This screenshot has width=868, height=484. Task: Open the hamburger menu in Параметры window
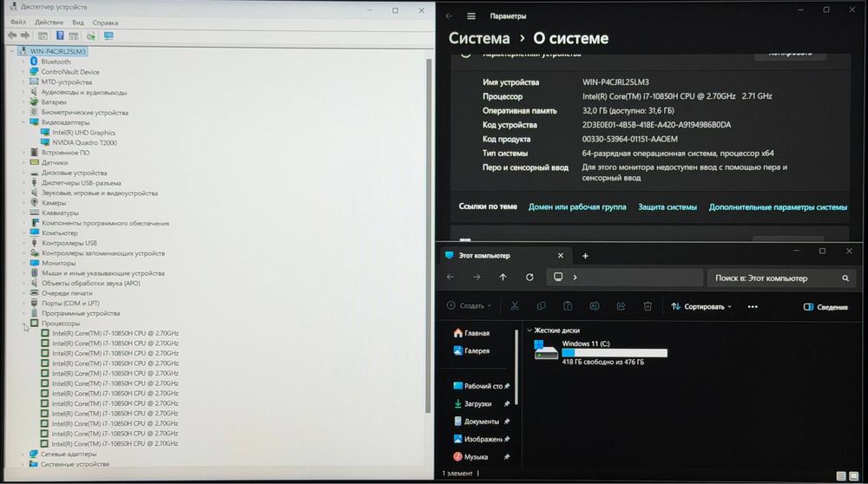click(x=471, y=16)
